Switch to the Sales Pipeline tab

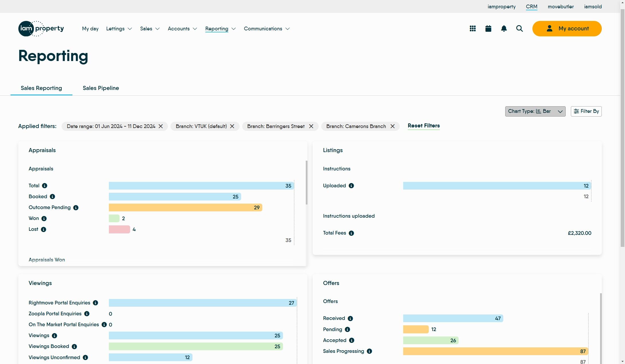tap(101, 88)
